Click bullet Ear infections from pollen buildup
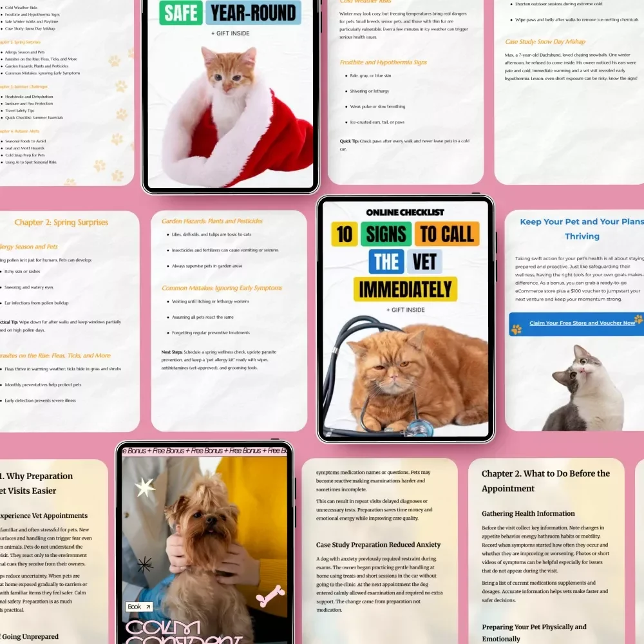The height and width of the screenshot is (644, 644). point(37,303)
